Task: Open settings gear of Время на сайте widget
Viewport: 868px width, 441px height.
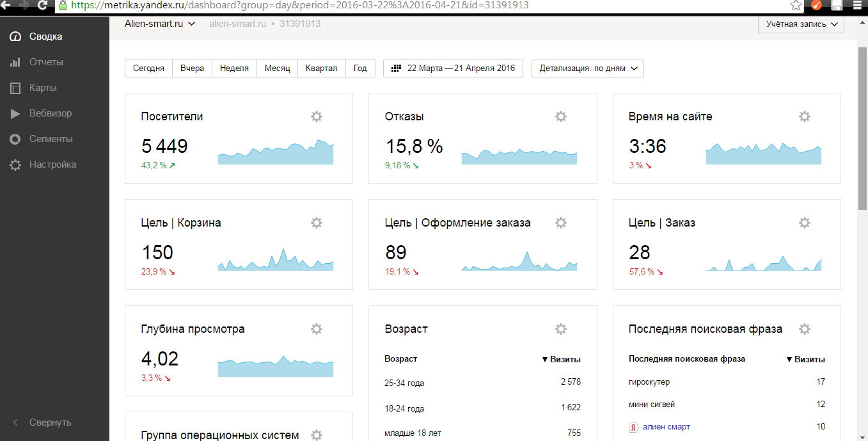Action: coord(805,116)
